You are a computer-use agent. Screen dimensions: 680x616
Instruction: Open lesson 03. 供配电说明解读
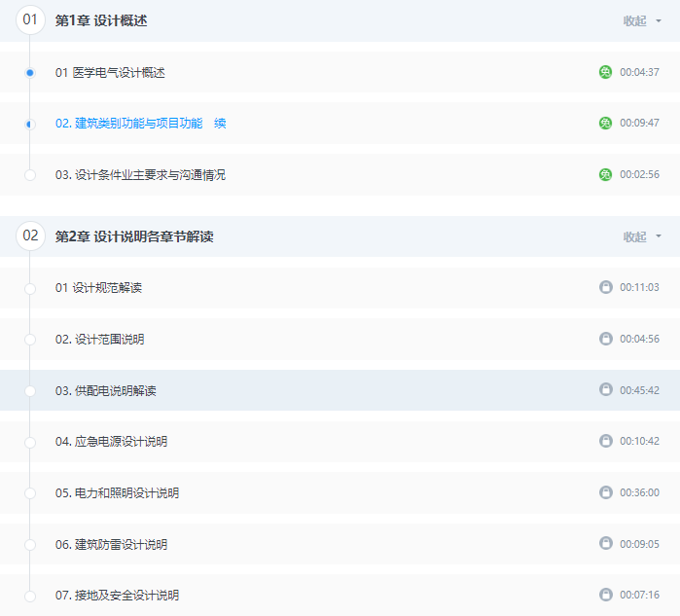pos(106,390)
